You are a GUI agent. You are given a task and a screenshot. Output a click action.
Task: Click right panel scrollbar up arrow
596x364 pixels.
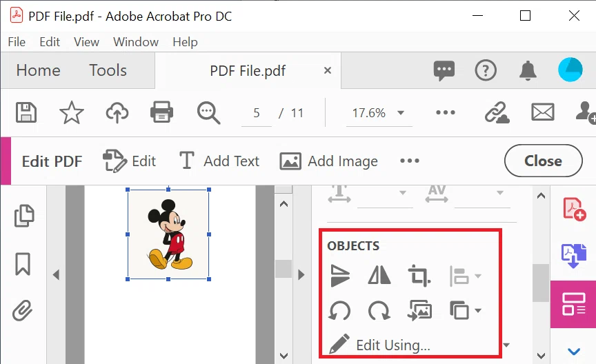point(541,196)
